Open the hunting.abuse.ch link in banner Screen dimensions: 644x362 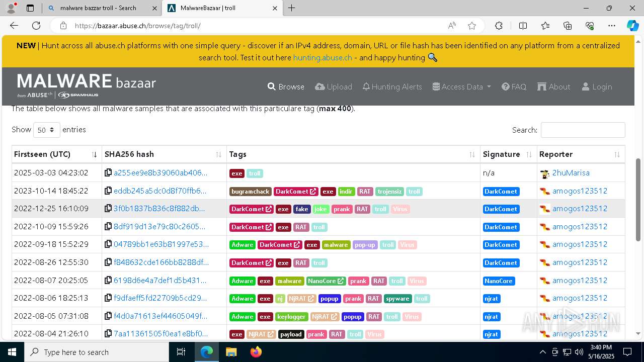[323, 57]
